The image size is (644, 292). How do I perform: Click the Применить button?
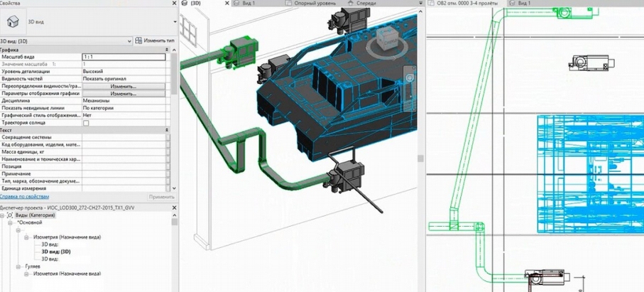[x=162, y=197]
